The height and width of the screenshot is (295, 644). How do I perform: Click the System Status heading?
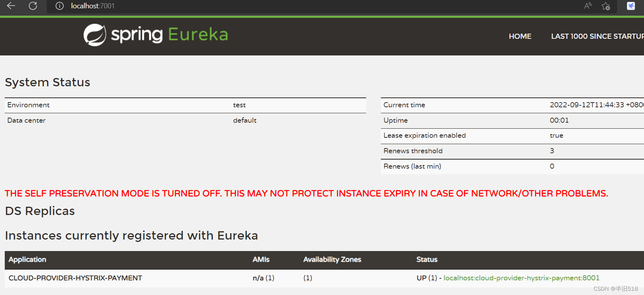48,82
